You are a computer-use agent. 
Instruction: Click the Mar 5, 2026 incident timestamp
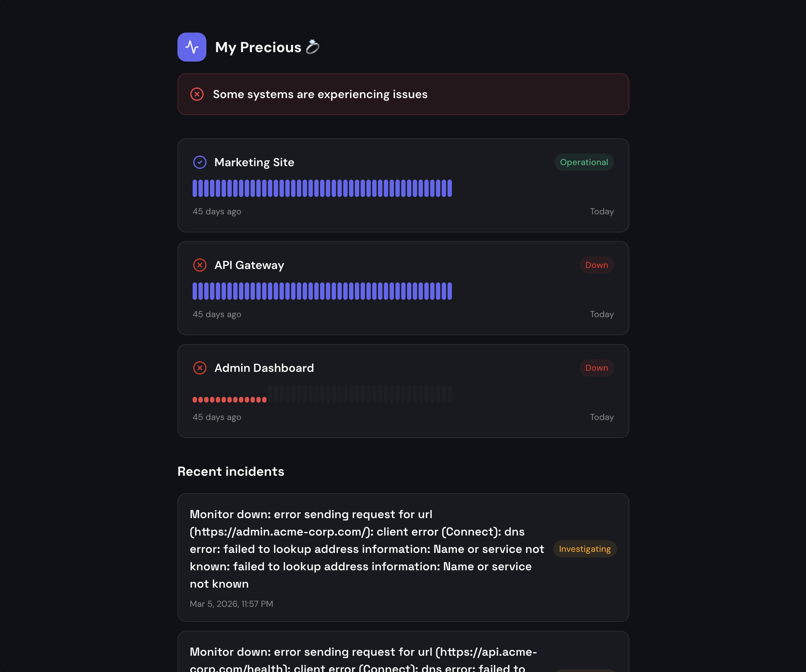[231, 604]
